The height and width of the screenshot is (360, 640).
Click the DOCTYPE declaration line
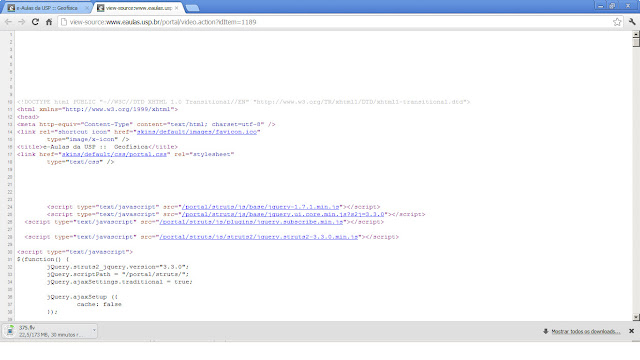coord(243,102)
